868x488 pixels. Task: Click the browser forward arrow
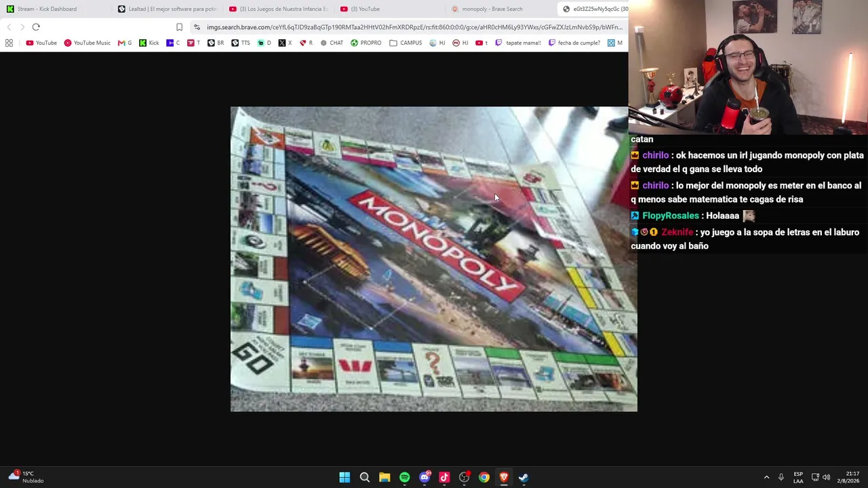point(22,27)
